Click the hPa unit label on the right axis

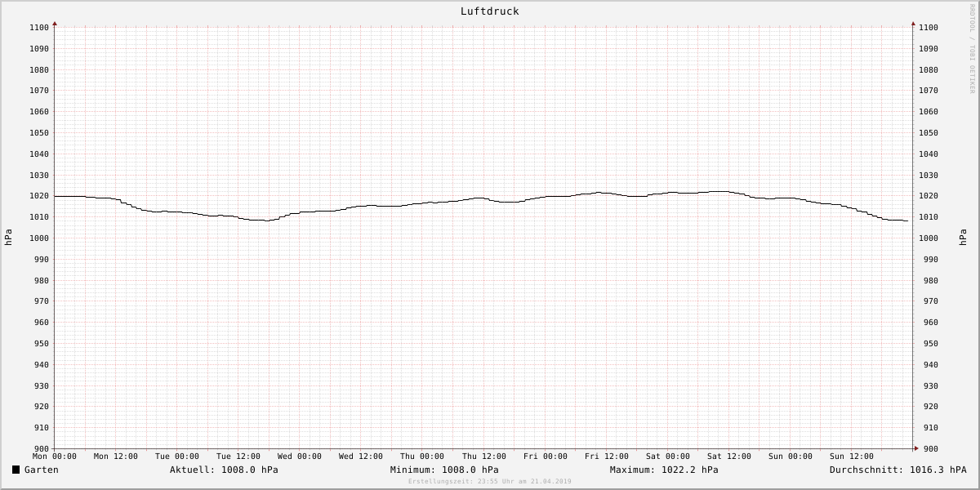963,238
